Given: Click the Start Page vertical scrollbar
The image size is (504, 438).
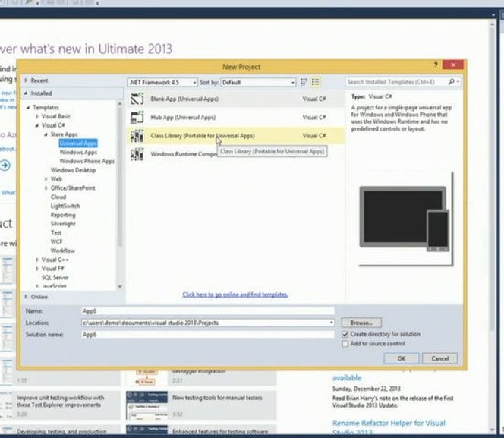Looking at the screenshot, I should (x=492, y=180).
